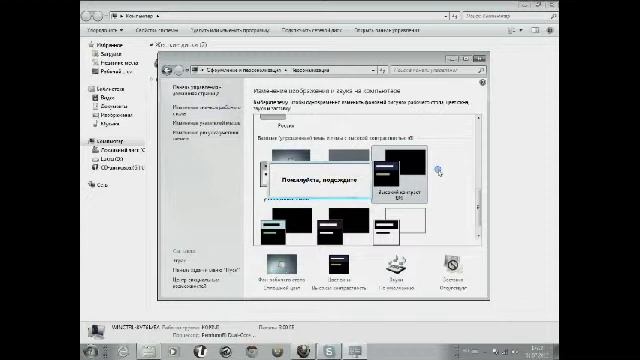640x360 pixels.
Task: Open the change mouse pointers link
Action: click(206, 123)
